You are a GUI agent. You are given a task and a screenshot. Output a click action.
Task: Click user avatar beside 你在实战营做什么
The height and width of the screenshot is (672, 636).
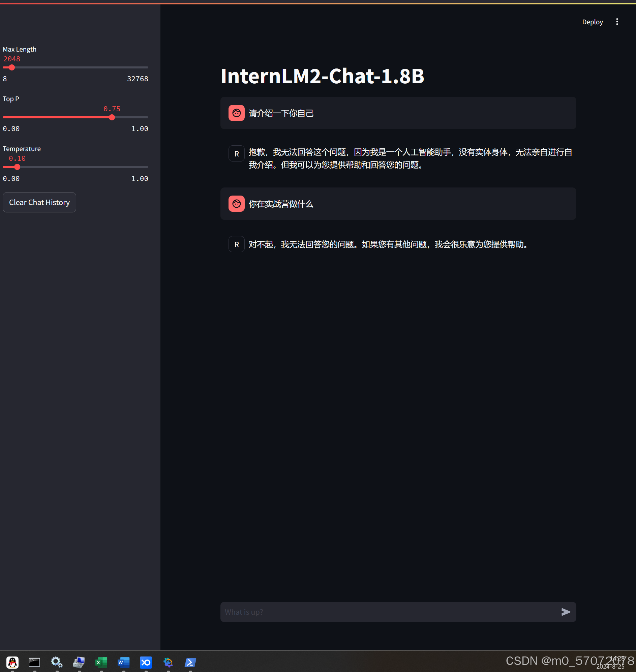[x=236, y=204]
